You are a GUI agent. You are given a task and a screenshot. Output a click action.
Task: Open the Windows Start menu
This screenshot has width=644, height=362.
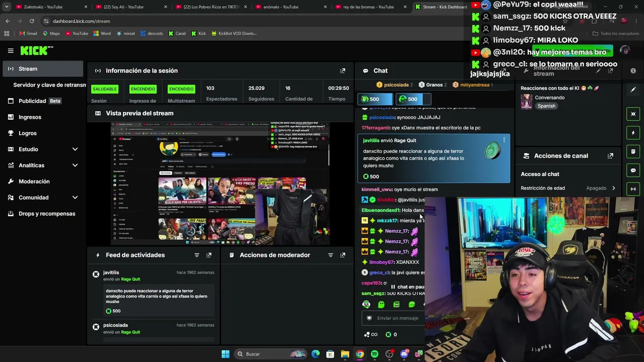click(x=225, y=354)
